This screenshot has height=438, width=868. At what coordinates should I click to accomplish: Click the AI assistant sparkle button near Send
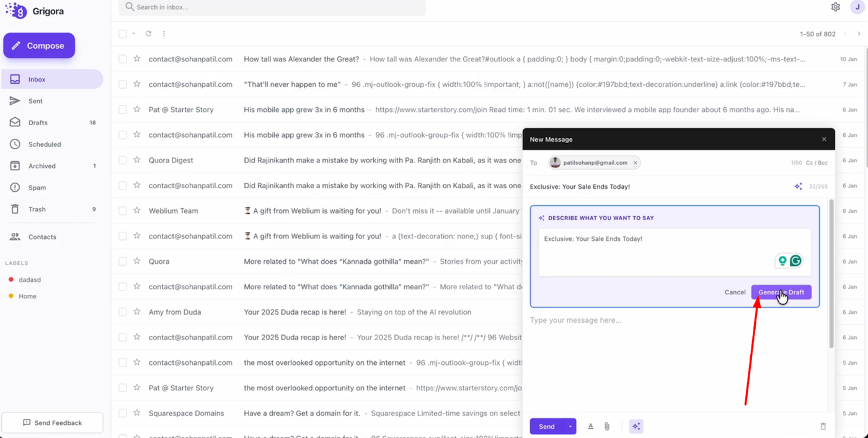click(x=636, y=426)
